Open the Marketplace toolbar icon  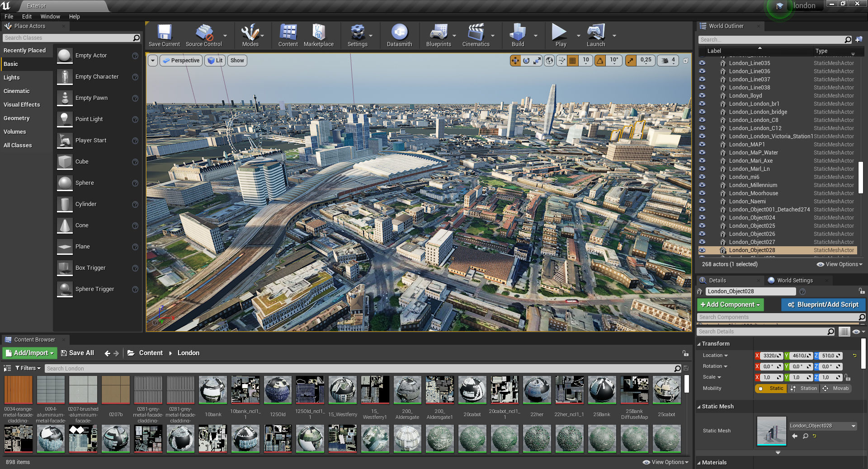click(319, 35)
